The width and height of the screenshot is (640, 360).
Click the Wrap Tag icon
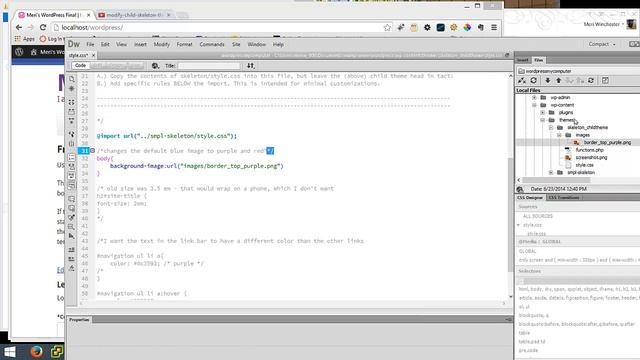click(71, 218)
